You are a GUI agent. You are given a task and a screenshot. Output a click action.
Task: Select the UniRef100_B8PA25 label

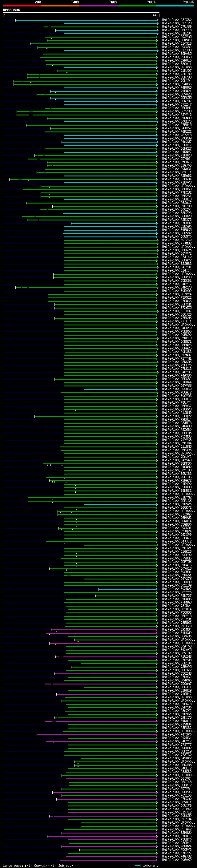[x=177, y=349]
